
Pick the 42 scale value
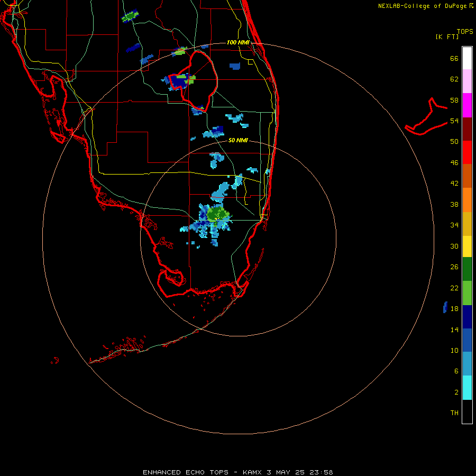[x=454, y=184]
